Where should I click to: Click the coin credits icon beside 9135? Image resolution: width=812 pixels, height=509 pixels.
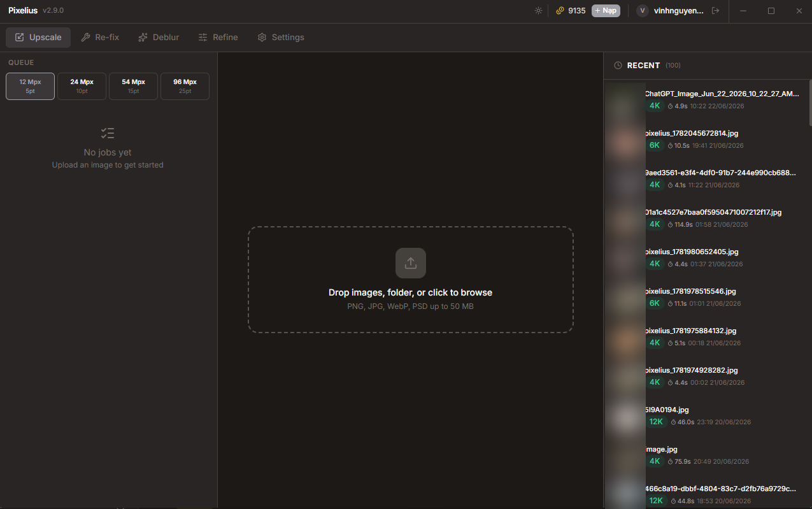tap(560, 11)
